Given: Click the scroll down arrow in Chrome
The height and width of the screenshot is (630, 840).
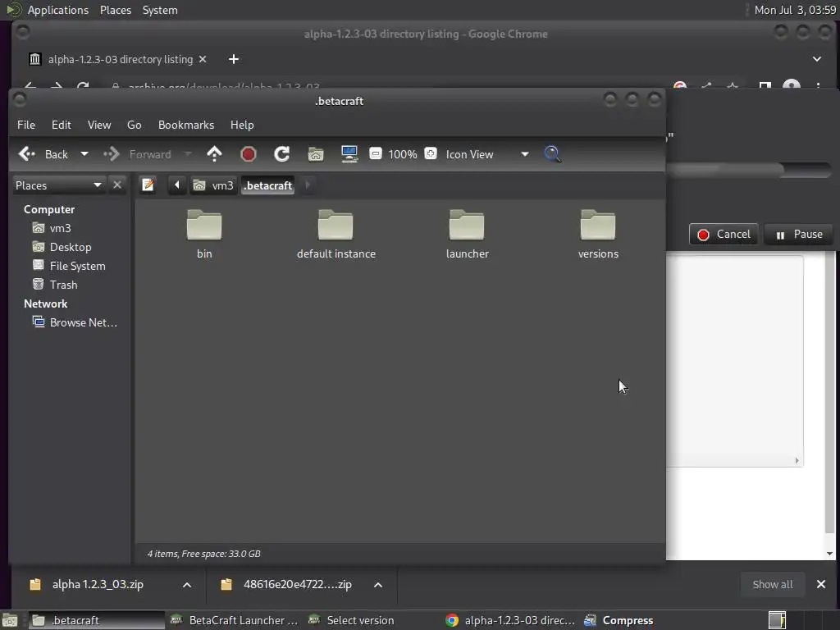Looking at the screenshot, I should (829, 554).
